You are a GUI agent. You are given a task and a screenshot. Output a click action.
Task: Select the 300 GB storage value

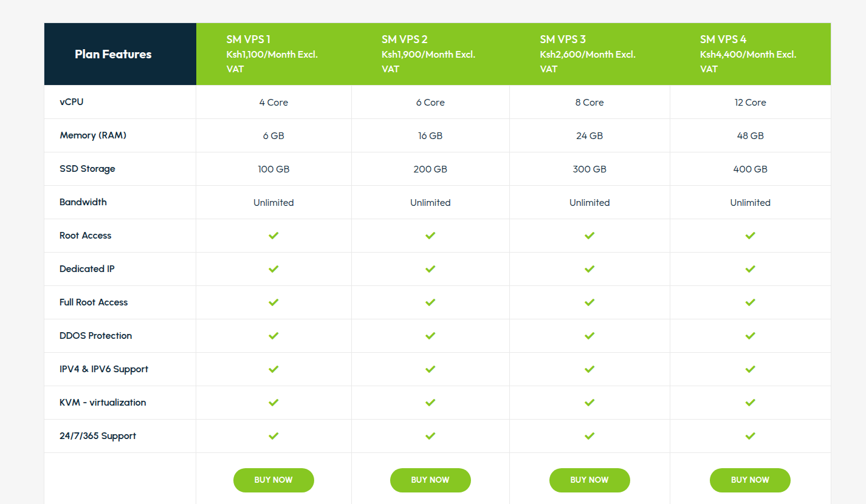pos(589,169)
